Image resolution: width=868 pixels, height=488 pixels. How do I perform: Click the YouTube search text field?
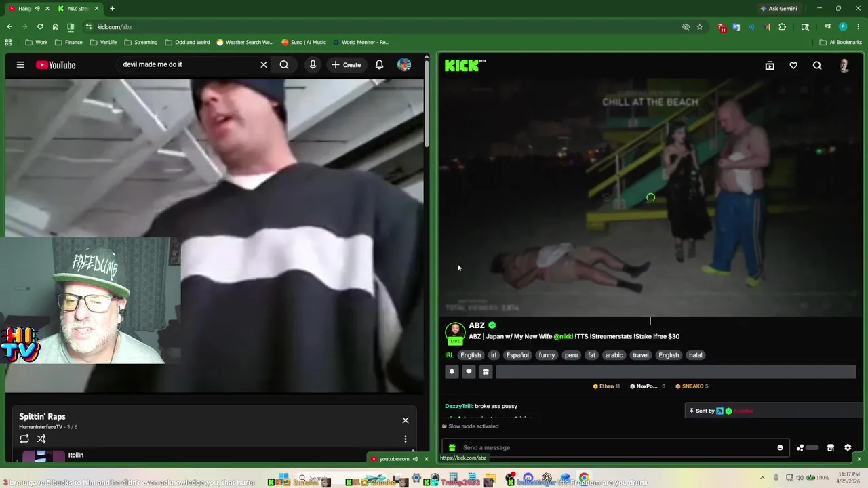186,64
